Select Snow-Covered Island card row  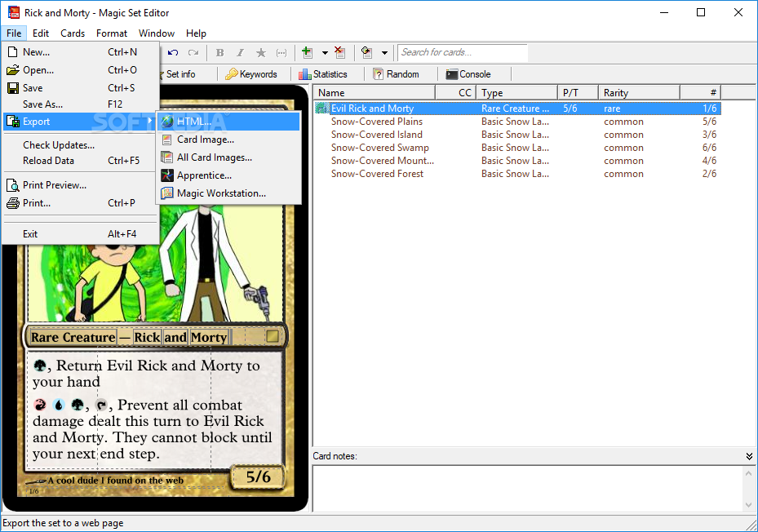(517, 135)
